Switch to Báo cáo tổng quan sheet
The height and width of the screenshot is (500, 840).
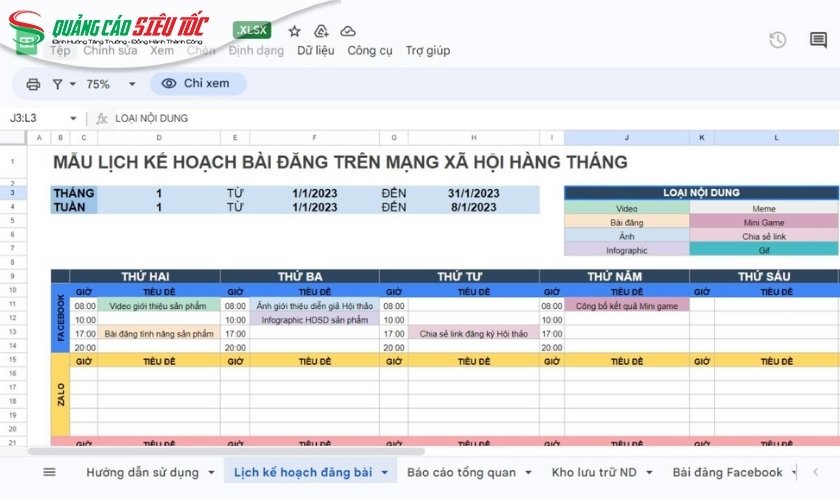pyautogui.click(x=461, y=473)
